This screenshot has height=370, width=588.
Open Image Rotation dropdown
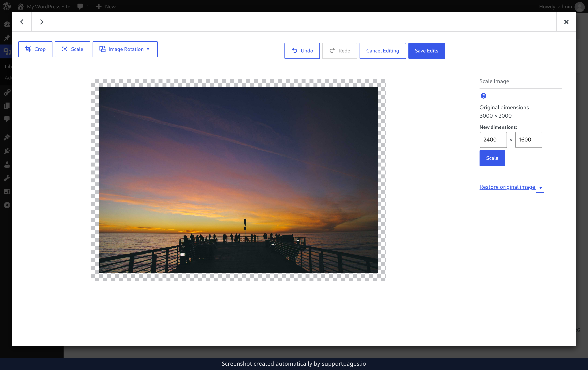(x=125, y=49)
